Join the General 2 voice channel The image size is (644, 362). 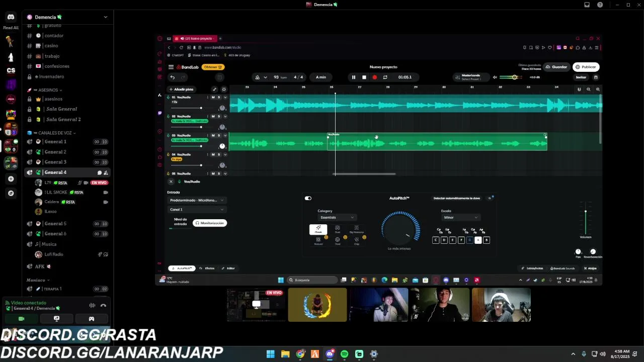68,152
